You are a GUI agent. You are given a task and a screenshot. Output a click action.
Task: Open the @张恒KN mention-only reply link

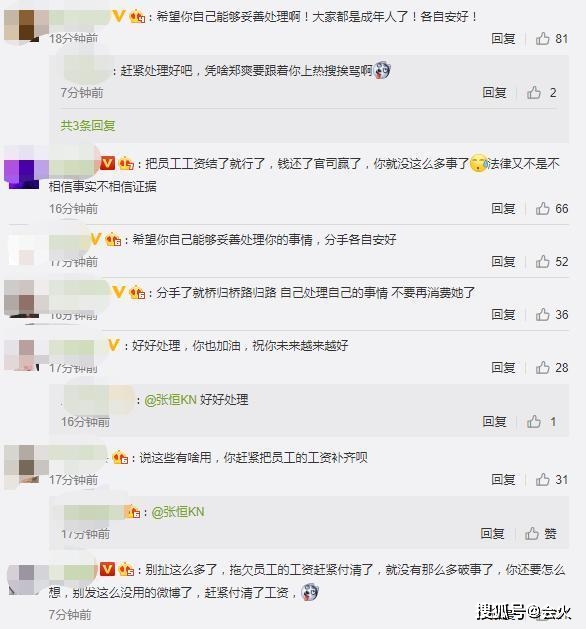[178, 512]
